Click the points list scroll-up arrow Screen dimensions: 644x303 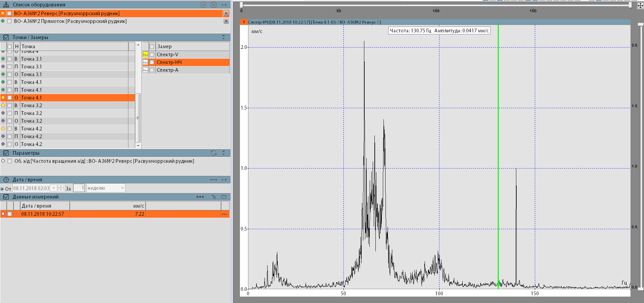pos(138,45)
